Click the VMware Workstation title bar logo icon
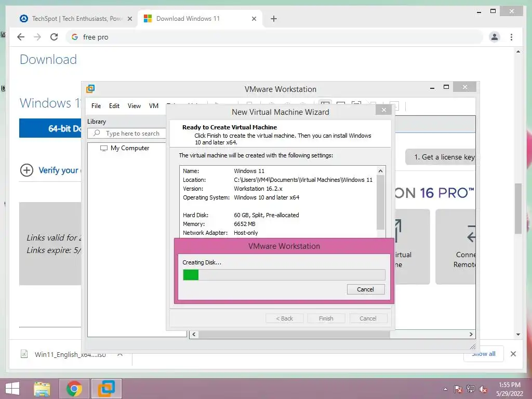 tap(90, 89)
